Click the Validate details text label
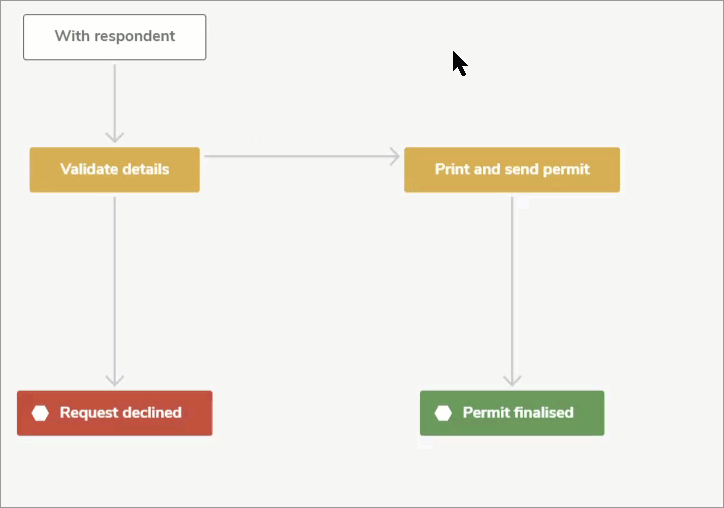This screenshot has width=724, height=508. [115, 169]
